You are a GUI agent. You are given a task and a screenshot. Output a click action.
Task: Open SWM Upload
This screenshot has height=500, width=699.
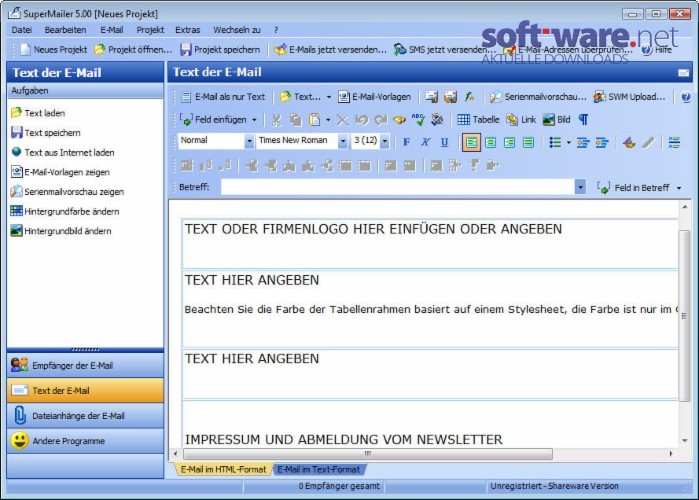tap(629, 97)
